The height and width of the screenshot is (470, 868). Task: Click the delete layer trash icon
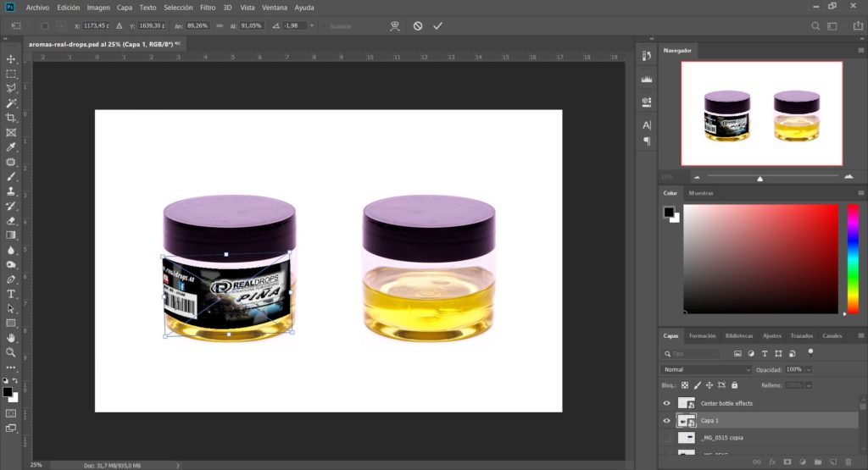click(x=849, y=462)
